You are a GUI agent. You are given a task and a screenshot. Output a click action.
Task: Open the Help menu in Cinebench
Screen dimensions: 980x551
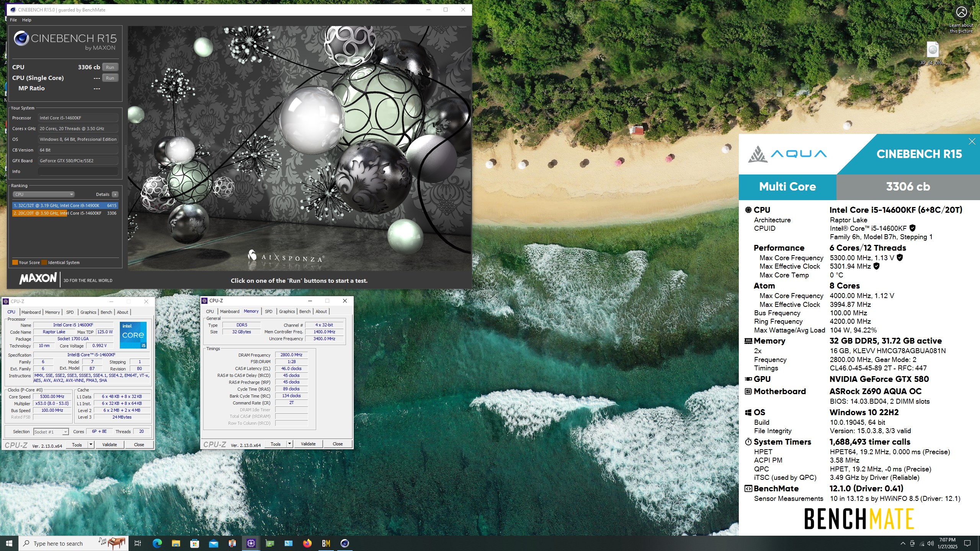pyautogui.click(x=27, y=20)
